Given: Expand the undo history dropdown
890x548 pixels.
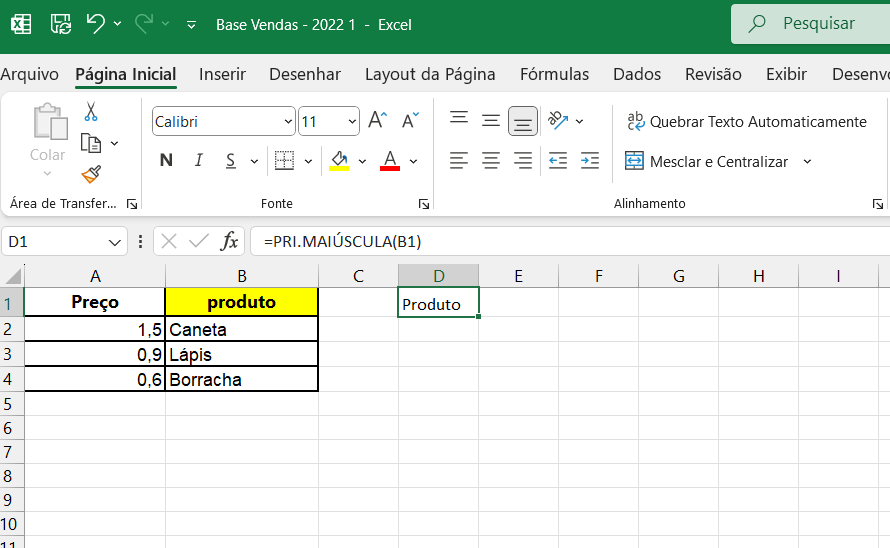Looking at the screenshot, I should pyautogui.click(x=117, y=24).
